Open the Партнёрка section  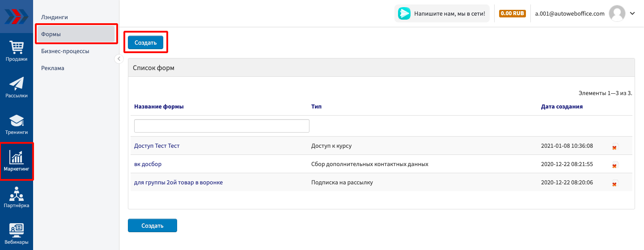click(16, 197)
